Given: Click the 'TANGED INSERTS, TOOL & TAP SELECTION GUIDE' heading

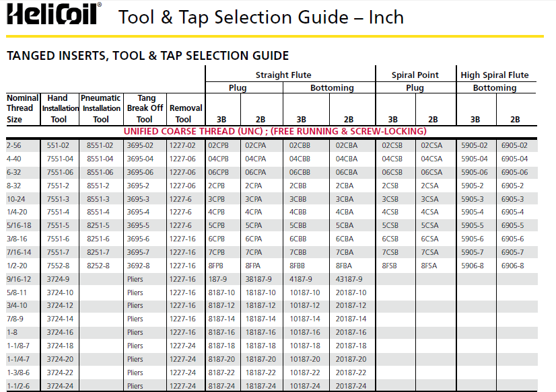Looking at the screenshot, I should 148,56.
